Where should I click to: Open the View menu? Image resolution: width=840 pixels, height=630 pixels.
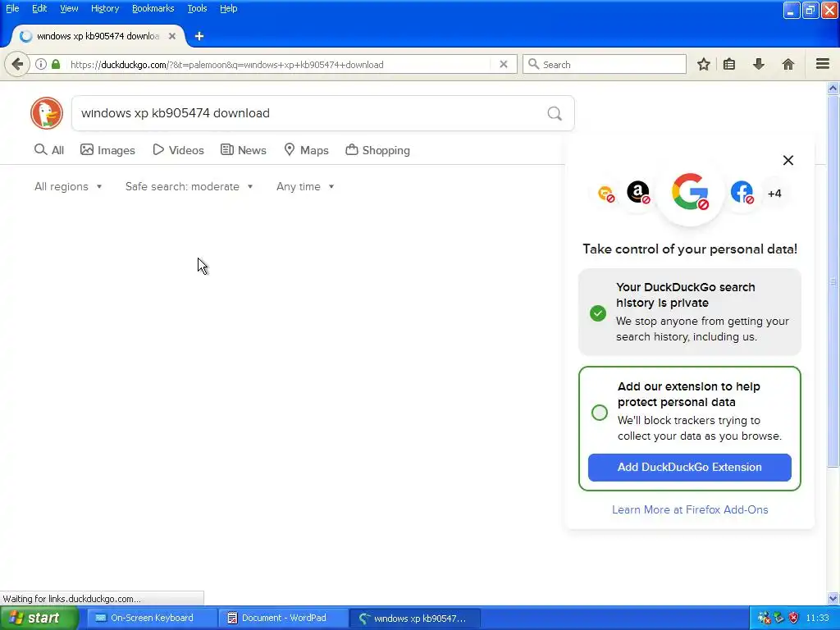[69, 8]
